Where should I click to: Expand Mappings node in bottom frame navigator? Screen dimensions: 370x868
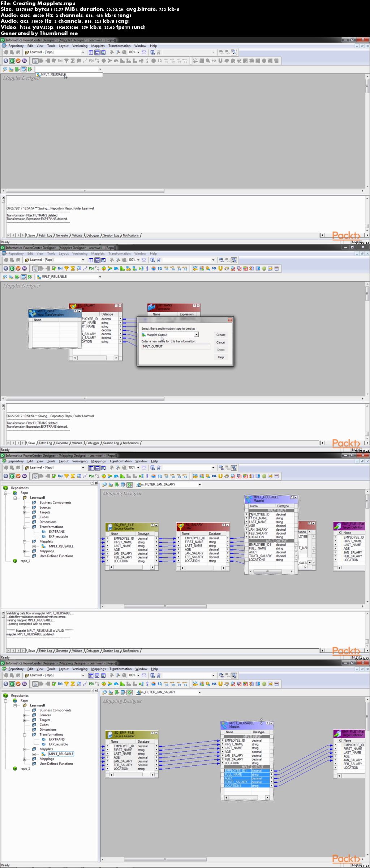(25, 759)
